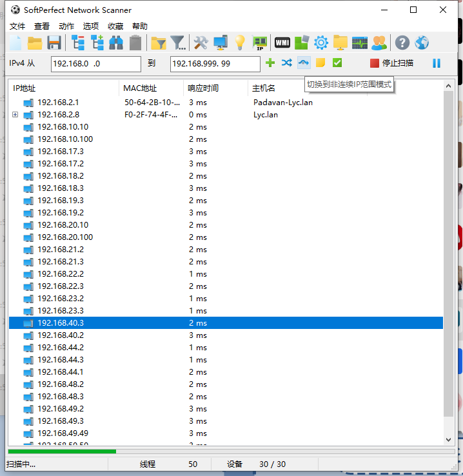Save results with the floppy disk icon

pyautogui.click(x=54, y=43)
